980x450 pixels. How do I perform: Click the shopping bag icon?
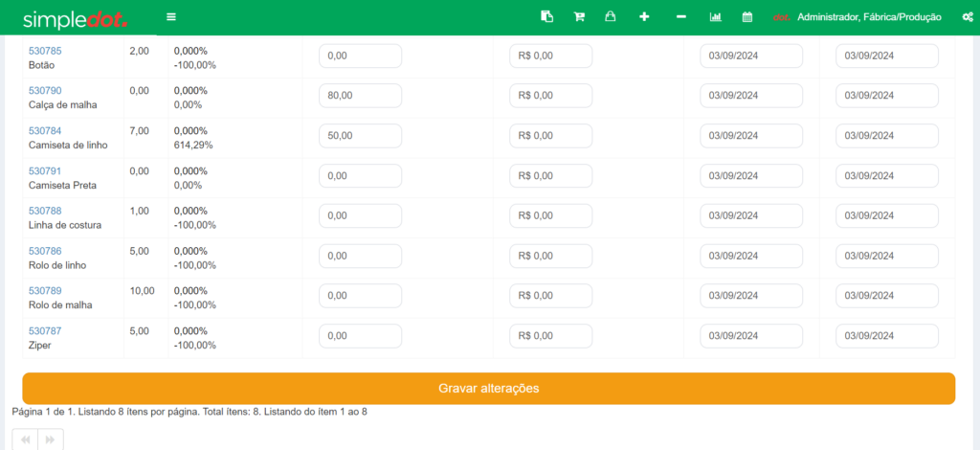pyautogui.click(x=611, y=16)
